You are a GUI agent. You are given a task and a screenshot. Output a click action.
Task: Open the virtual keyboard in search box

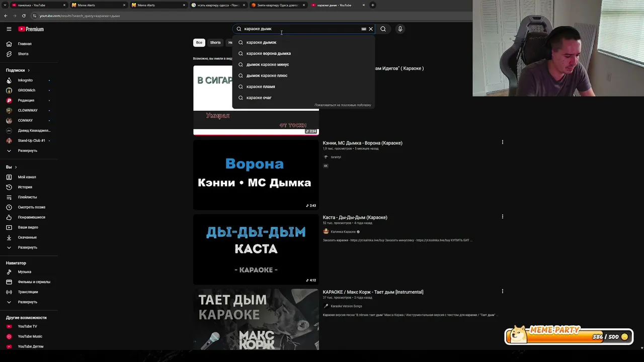[x=364, y=29]
